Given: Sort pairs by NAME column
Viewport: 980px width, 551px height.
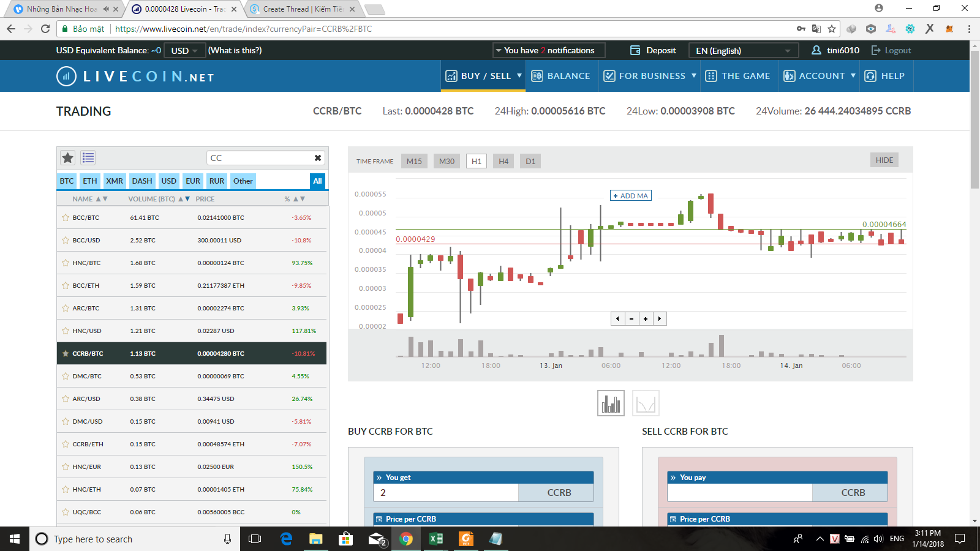Looking at the screenshot, I should tap(89, 199).
